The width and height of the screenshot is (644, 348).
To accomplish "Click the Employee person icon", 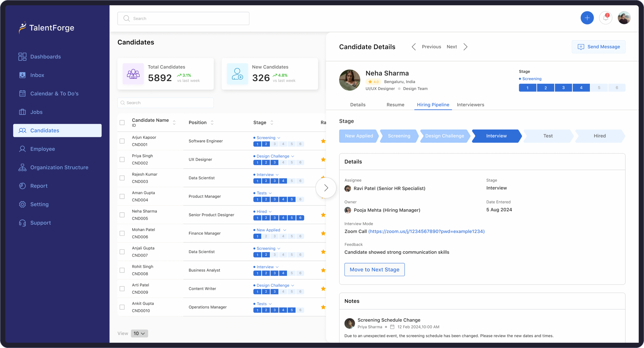I will pyautogui.click(x=22, y=149).
